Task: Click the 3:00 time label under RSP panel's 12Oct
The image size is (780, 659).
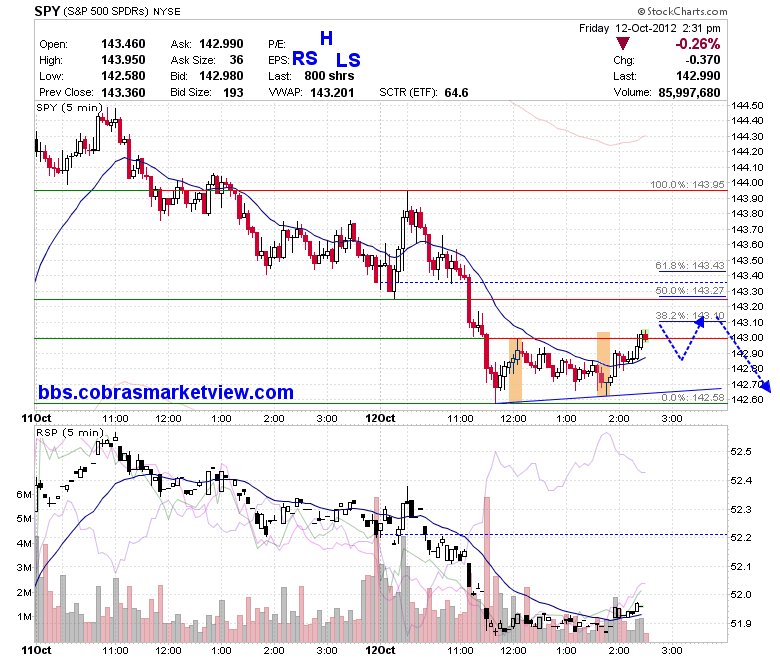Action: click(672, 650)
